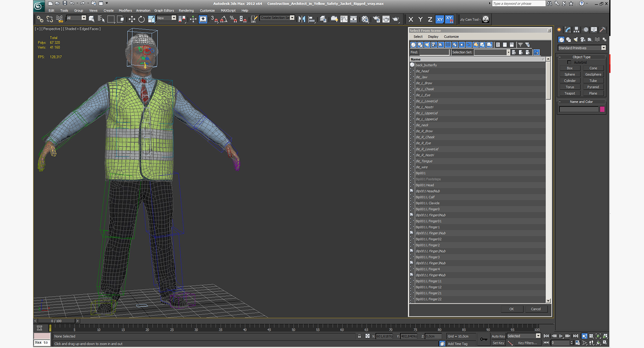Screen dimensions: 644x348
Task: Click the Bind to Space Warp icon
Action: 60,19
